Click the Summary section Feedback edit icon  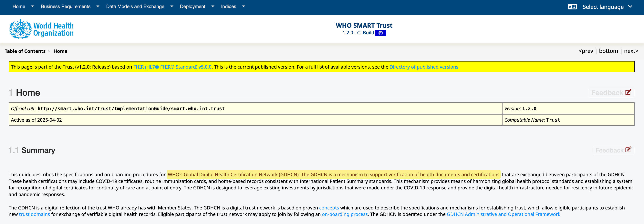click(x=628, y=150)
